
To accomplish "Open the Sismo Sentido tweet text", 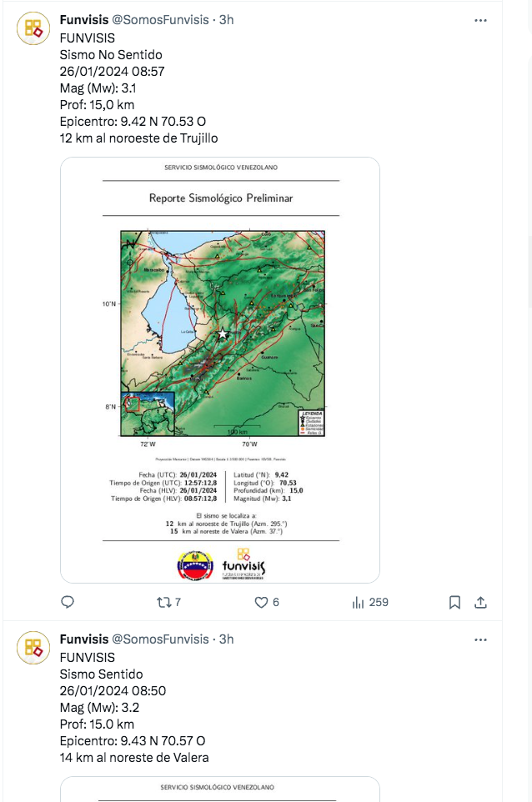I will tap(134, 707).
